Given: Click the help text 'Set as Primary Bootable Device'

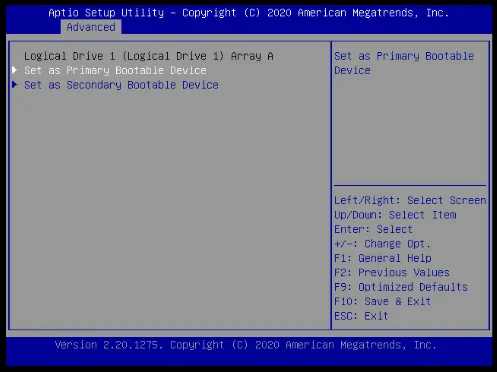Looking at the screenshot, I should 404,63.
